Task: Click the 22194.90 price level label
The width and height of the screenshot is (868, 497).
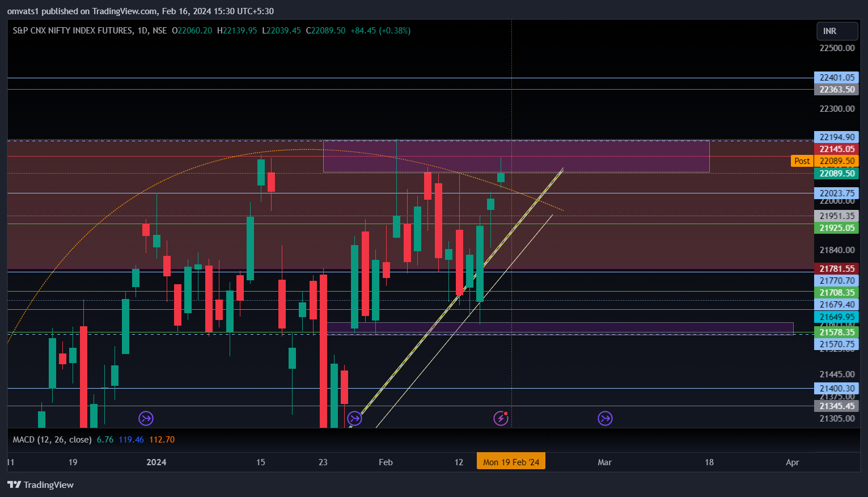Action: click(x=836, y=137)
